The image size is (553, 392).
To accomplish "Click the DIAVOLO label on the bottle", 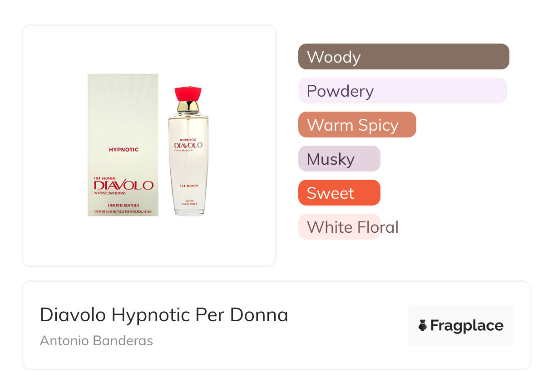I will click(188, 145).
